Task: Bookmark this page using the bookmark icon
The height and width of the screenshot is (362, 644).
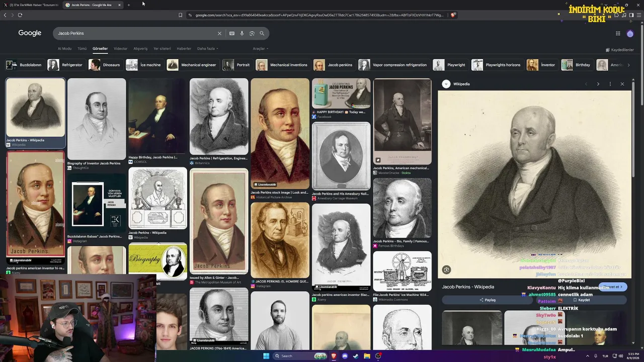Action: 180,15
